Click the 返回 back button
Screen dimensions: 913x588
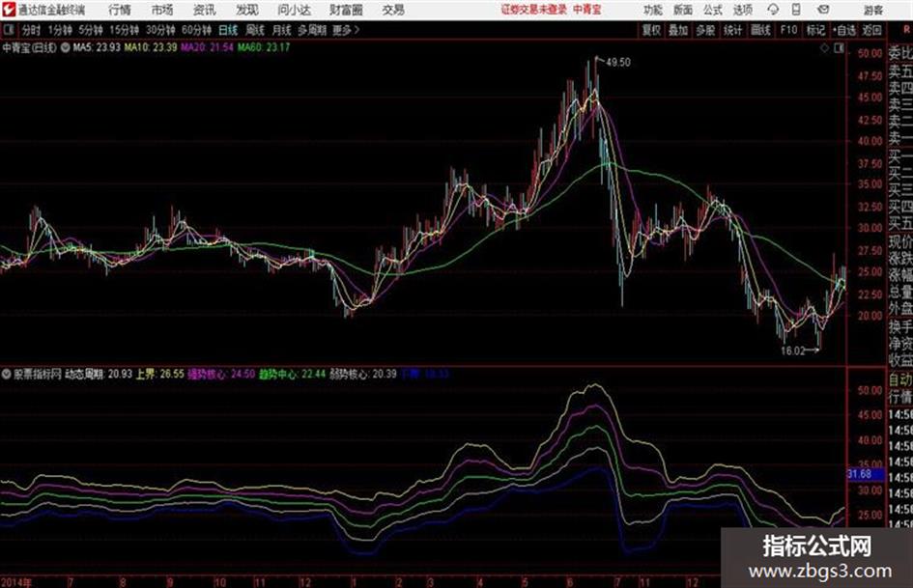(x=872, y=30)
